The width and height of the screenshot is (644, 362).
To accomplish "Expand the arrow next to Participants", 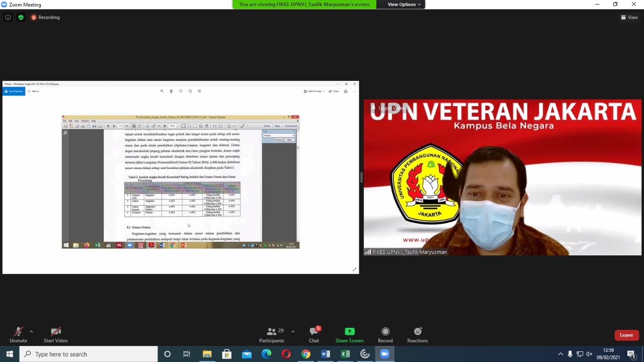I will [293, 332].
